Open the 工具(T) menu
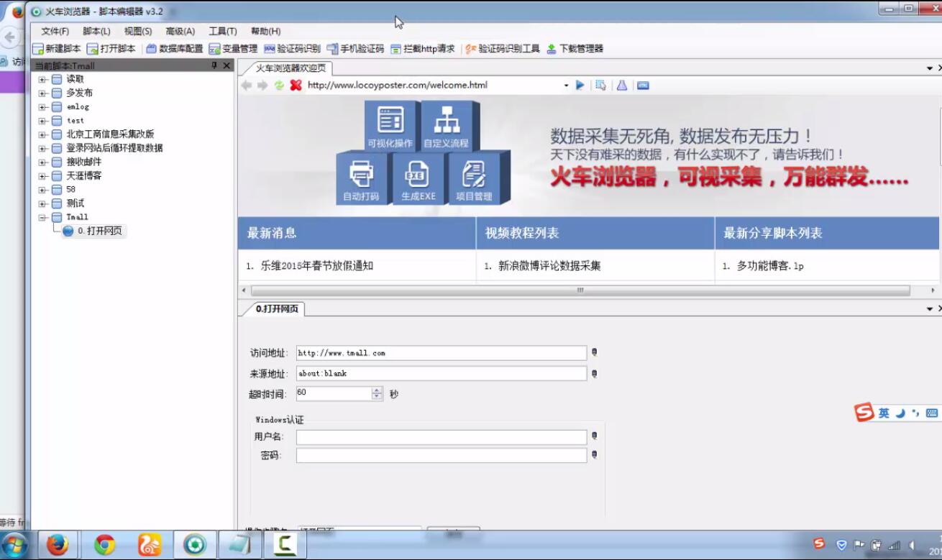Viewport: 942px width, 560px height. click(223, 31)
